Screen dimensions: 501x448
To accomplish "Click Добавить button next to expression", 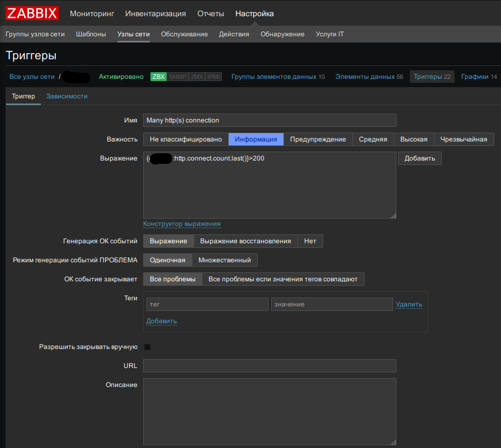I will tap(419, 158).
